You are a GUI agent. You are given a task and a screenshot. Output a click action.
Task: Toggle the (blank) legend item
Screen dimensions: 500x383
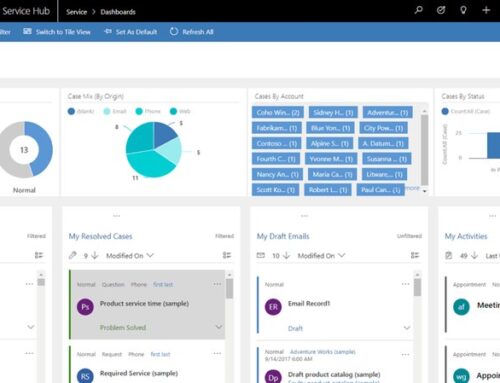coord(81,111)
